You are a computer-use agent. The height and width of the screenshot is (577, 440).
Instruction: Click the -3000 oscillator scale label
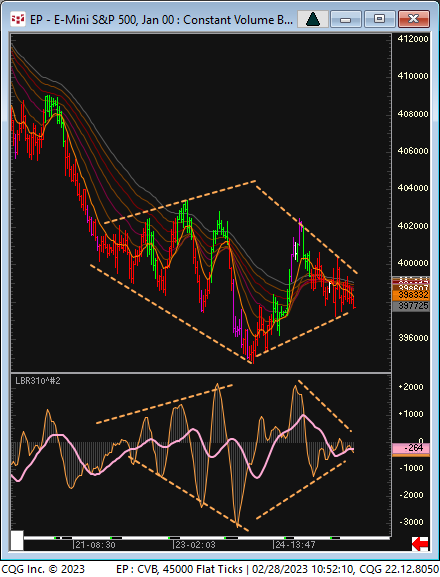pyautogui.click(x=411, y=522)
